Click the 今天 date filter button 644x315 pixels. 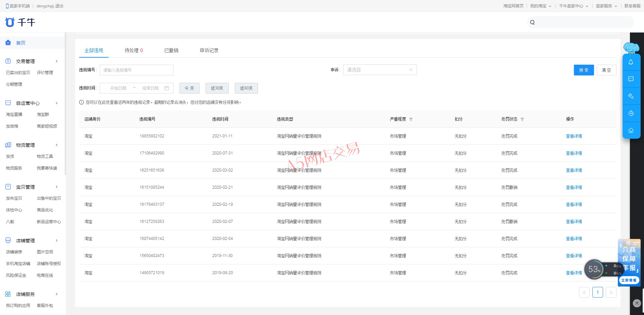190,88
